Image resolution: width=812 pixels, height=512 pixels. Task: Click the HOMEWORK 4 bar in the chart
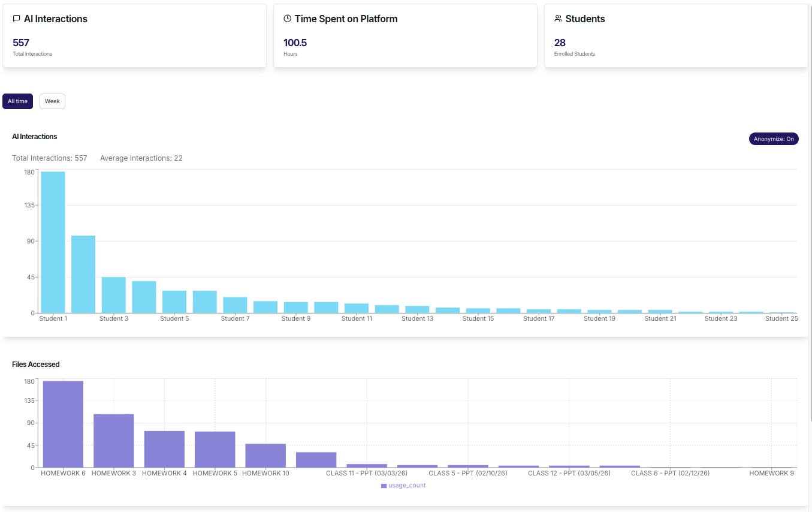[164, 449]
